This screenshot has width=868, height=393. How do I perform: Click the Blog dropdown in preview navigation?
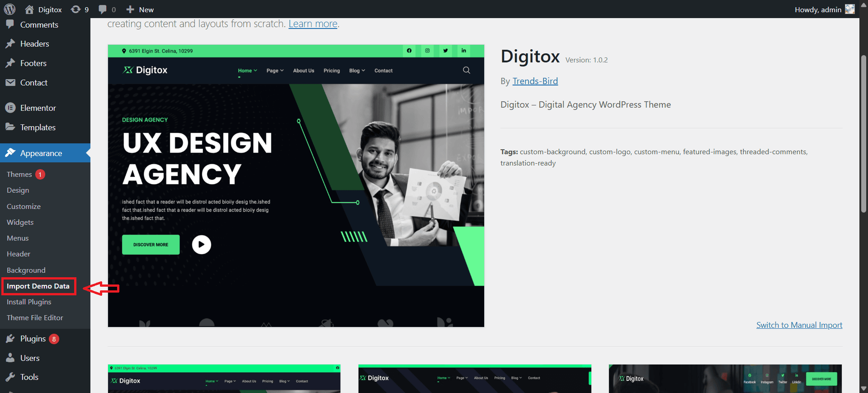pyautogui.click(x=357, y=71)
